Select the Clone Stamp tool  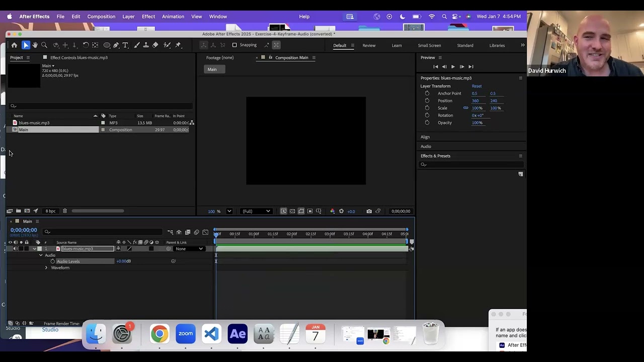(146, 45)
